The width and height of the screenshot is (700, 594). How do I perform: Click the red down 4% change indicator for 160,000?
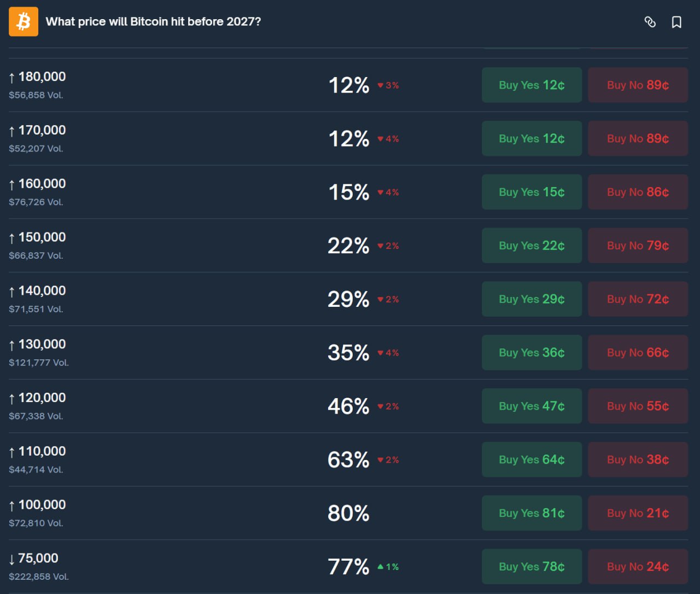coord(388,193)
